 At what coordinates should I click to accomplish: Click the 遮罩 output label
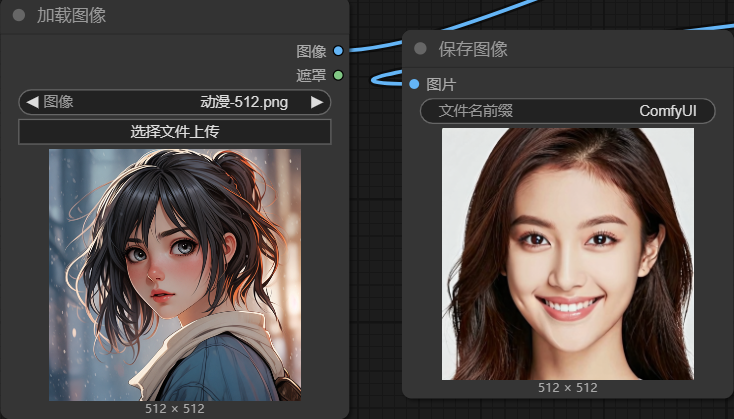pyautogui.click(x=311, y=75)
